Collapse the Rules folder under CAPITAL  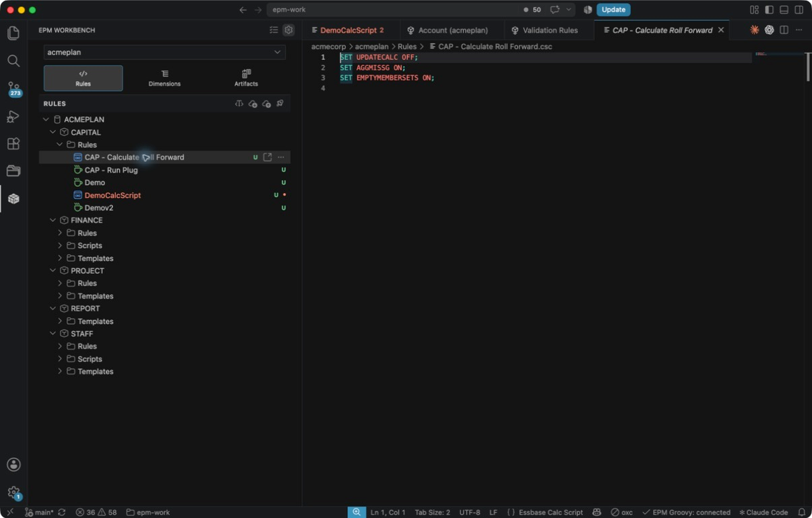coord(59,145)
